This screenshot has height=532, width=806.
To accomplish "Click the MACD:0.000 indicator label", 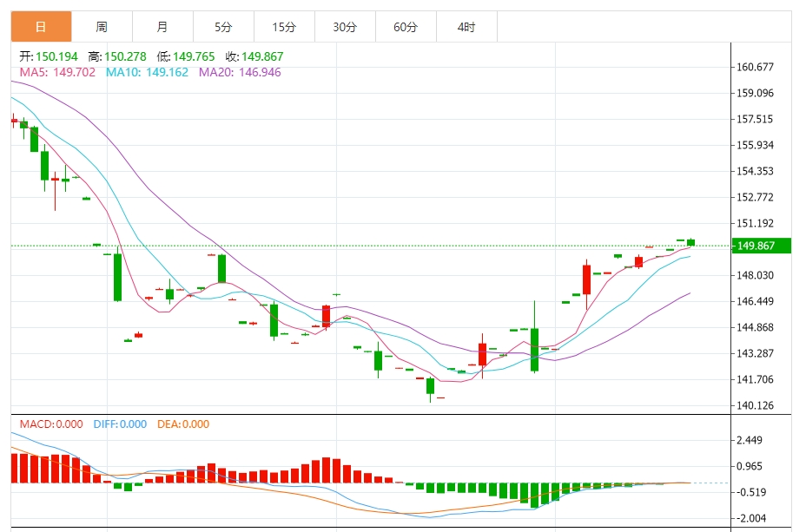I will tap(51, 424).
